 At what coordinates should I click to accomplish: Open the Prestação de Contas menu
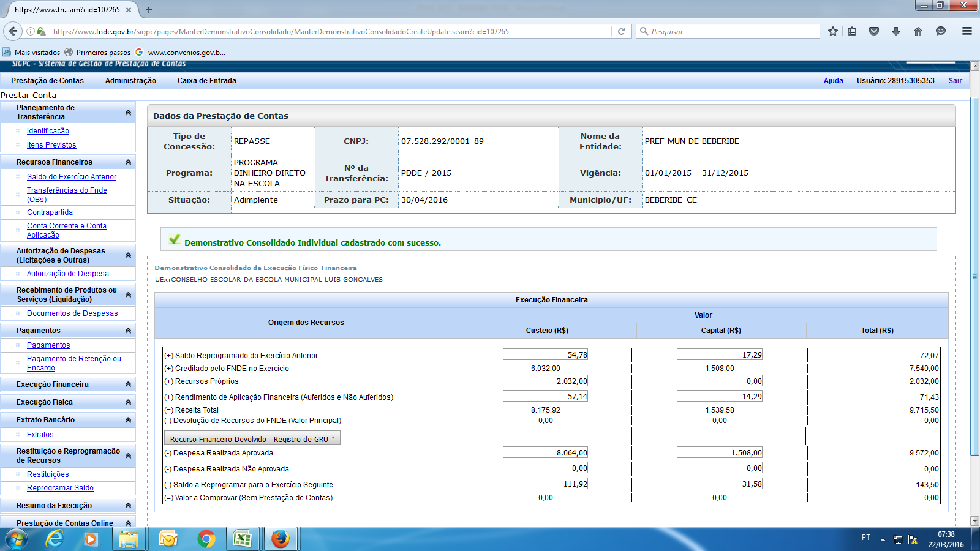pos(47,81)
